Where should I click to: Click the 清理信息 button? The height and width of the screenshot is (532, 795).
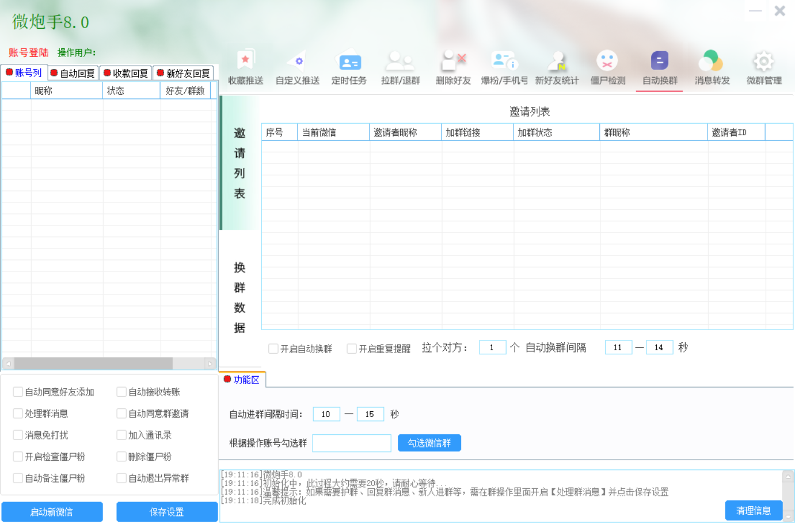point(754,510)
